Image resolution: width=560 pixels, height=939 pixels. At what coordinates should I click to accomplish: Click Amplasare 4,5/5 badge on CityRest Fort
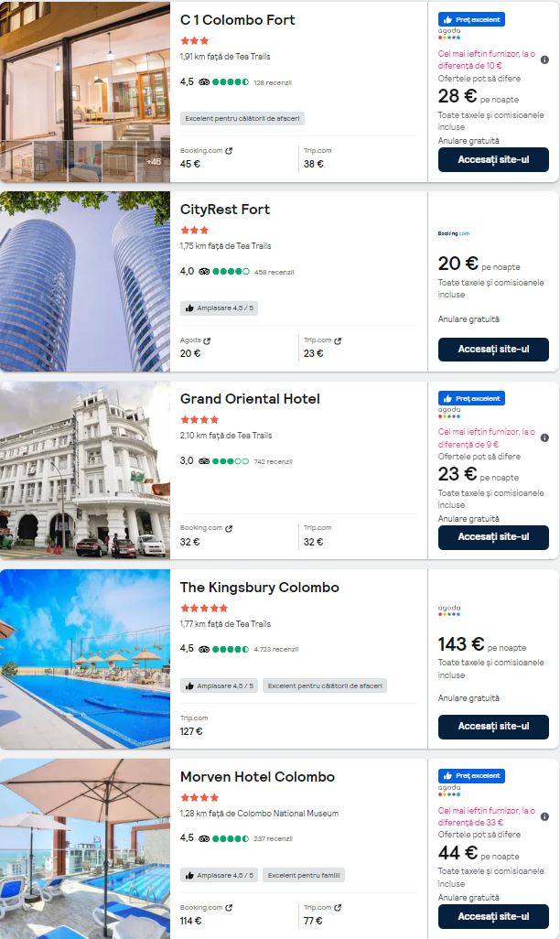tap(220, 308)
